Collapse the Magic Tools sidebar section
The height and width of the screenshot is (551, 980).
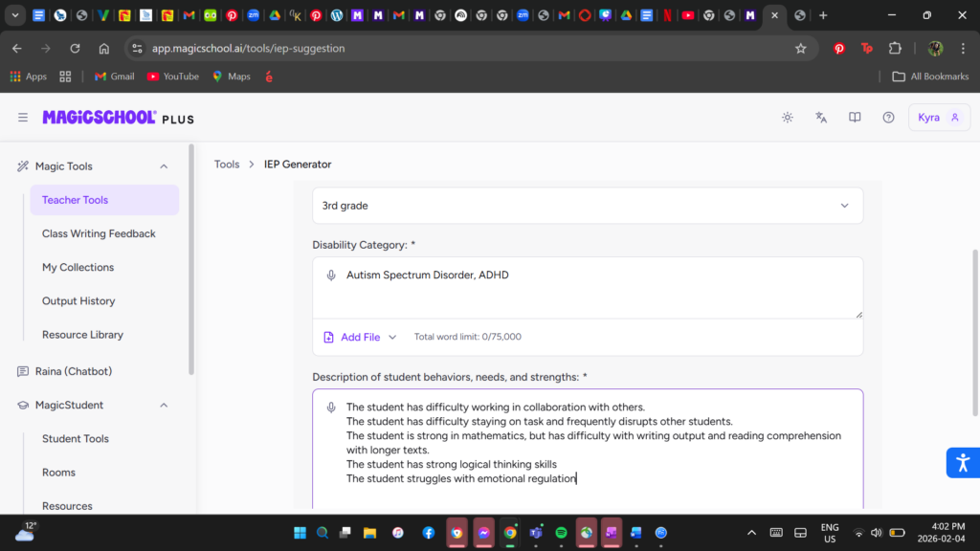[164, 166]
